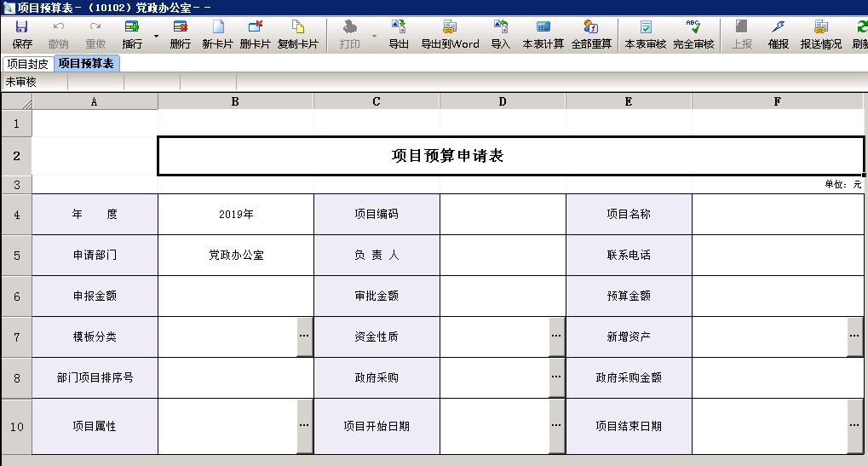Select the empty 项目编码 value cell
Image resolution: width=868 pixels, height=466 pixels.
coord(503,215)
